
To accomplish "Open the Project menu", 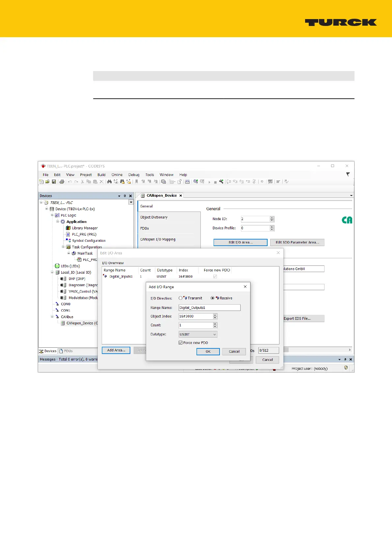I will (86, 175).
